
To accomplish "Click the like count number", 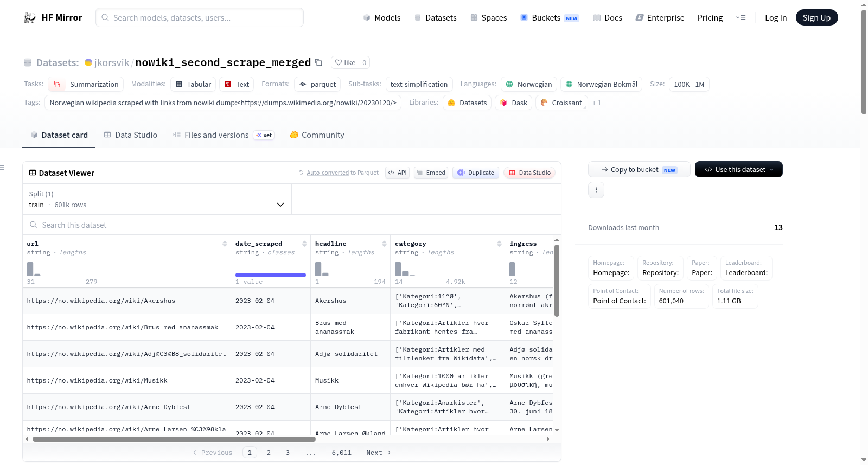I will coord(365,62).
